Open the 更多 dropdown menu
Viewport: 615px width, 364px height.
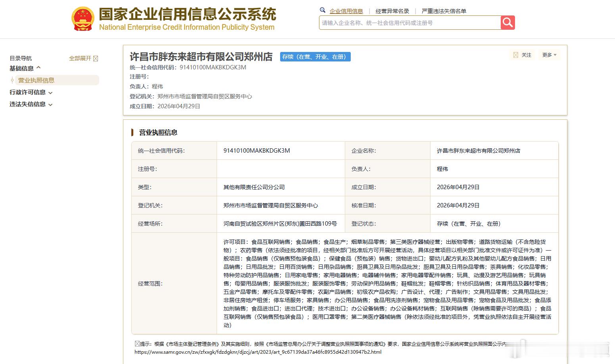click(550, 55)
